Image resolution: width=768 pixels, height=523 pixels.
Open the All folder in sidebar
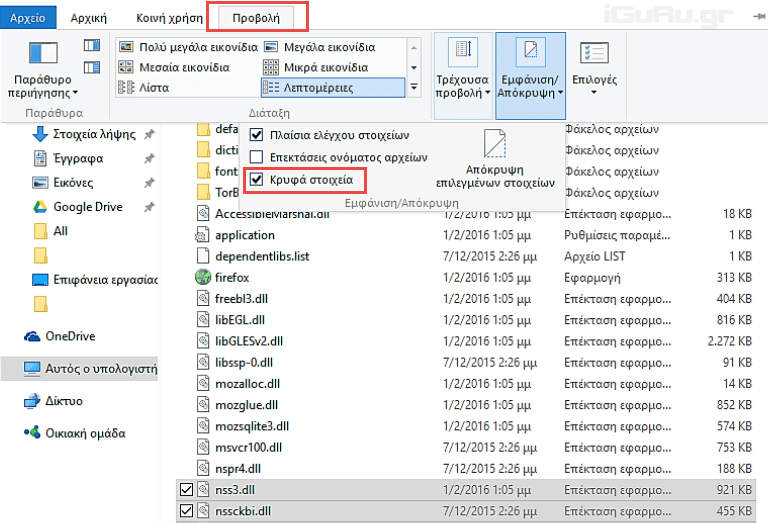(51, 231)
